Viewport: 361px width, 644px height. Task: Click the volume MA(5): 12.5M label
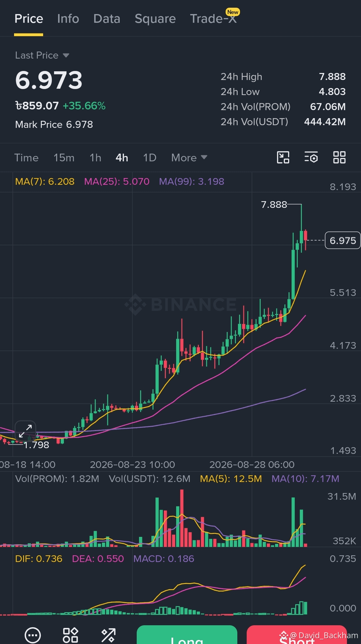tap(231, 479)
